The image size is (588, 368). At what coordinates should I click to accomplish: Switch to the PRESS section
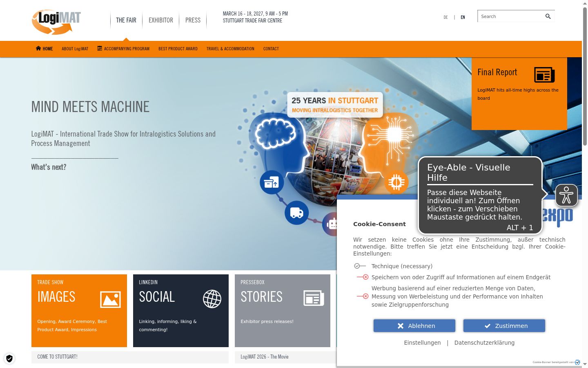click(193, 20)
